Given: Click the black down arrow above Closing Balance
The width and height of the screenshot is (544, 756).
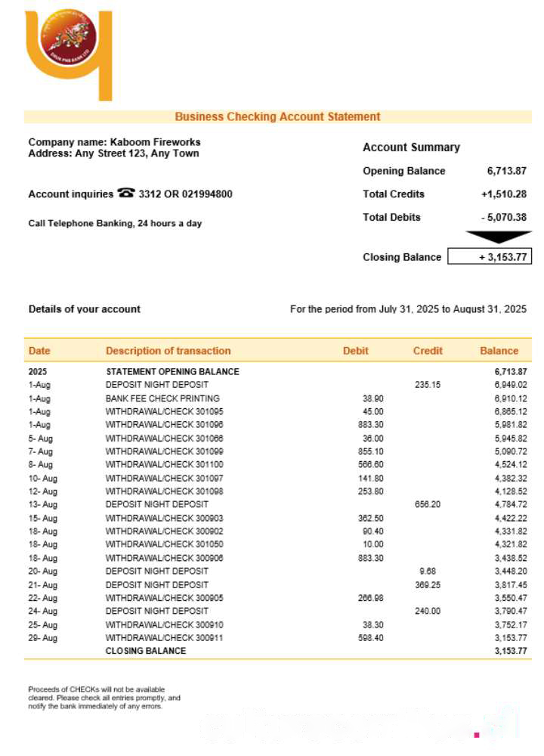Looking at the screenshot, I should point(499,238).
